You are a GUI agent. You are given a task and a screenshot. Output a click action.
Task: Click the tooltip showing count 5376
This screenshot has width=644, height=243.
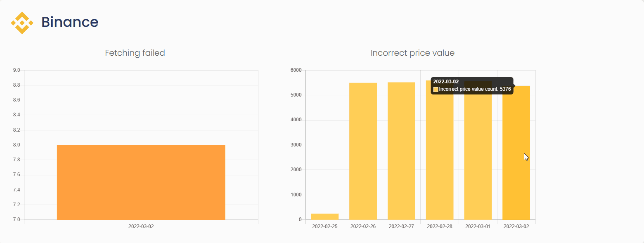pyautogui.click(x=472, y=86)
